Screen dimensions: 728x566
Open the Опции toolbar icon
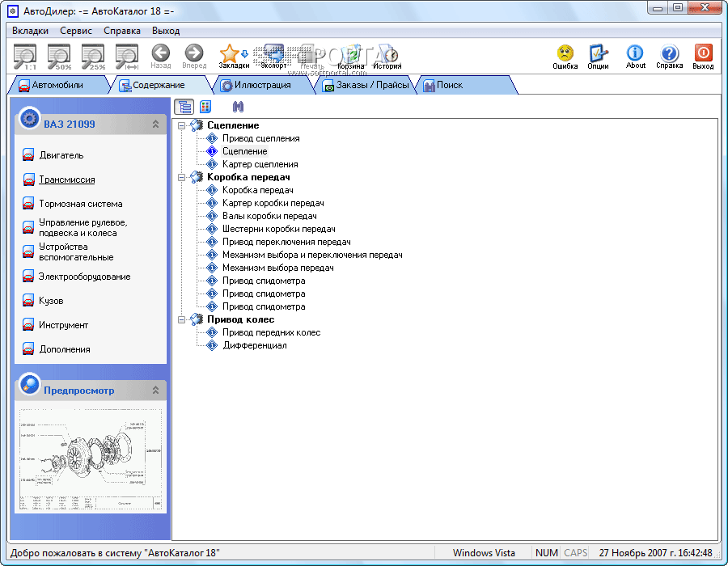(x=598, y=57)
